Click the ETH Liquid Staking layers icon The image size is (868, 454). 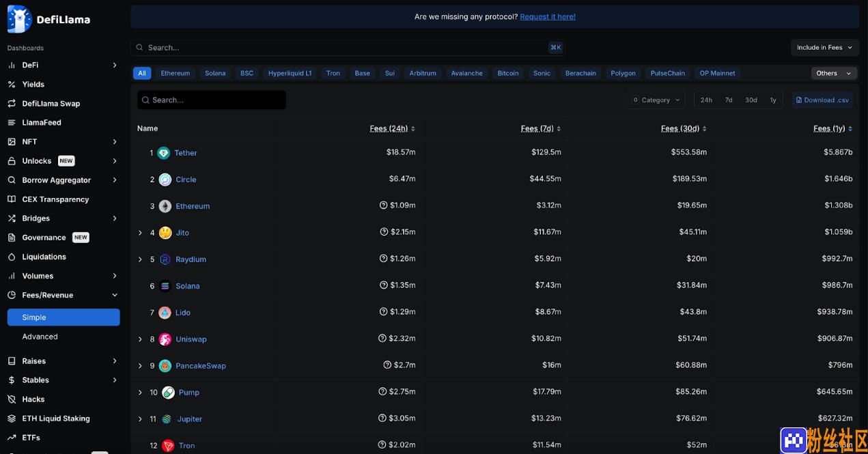click(x=12, y=418)
